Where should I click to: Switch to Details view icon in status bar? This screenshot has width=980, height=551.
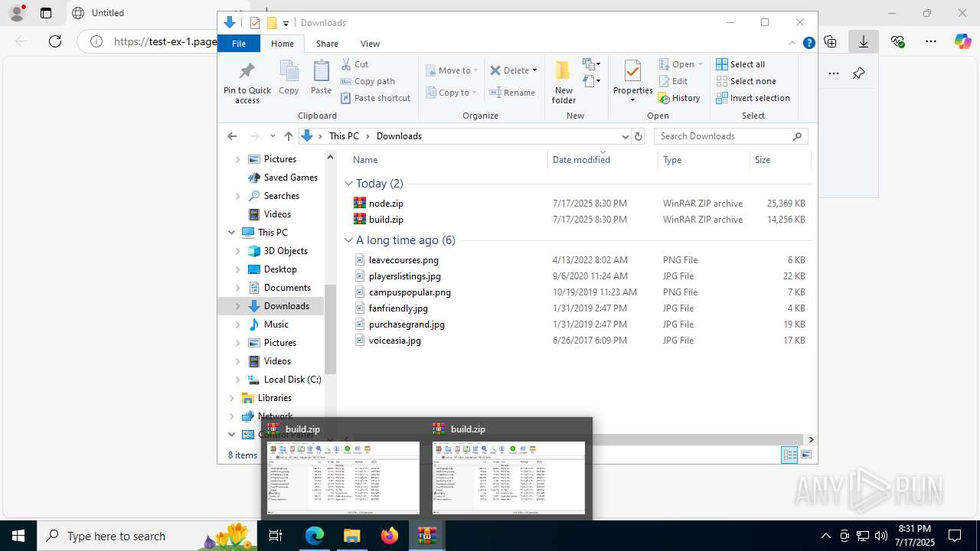(789, 455)
